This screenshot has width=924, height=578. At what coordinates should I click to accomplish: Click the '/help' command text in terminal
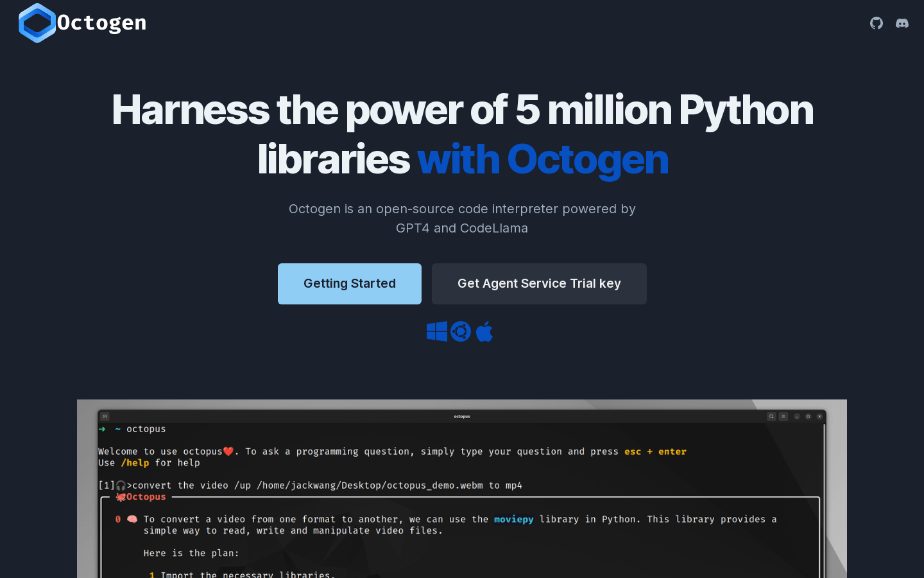135,462
